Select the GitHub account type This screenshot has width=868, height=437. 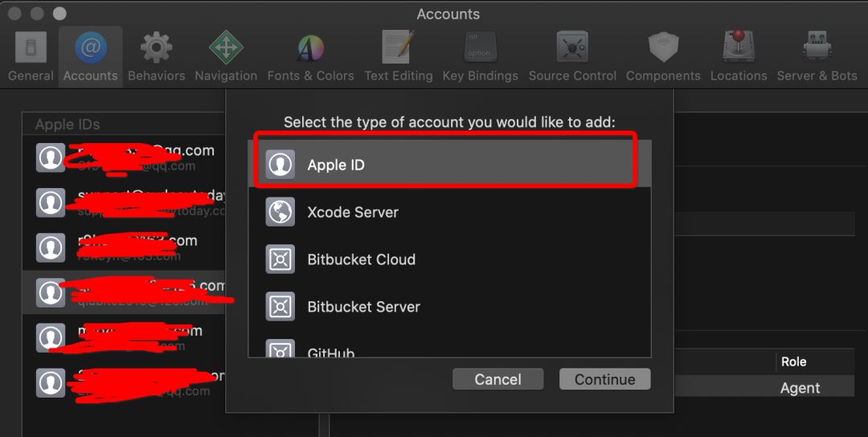coord(449,345)
